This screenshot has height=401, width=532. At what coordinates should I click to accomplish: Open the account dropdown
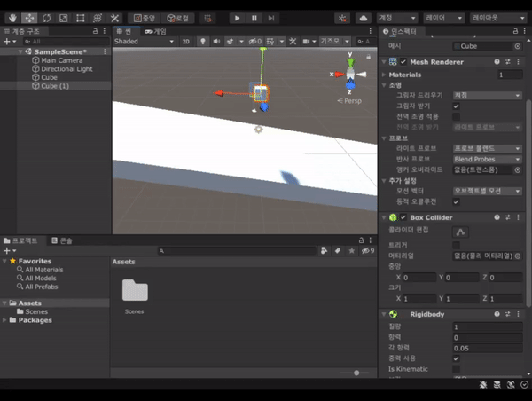coord(397,18)
